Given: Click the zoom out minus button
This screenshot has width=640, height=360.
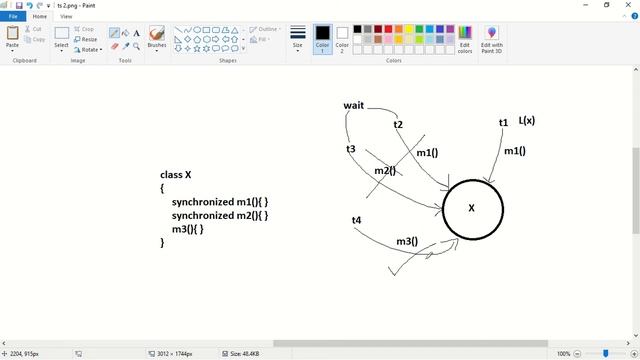Looking at the screenshot, I should [x=577, y=354].
